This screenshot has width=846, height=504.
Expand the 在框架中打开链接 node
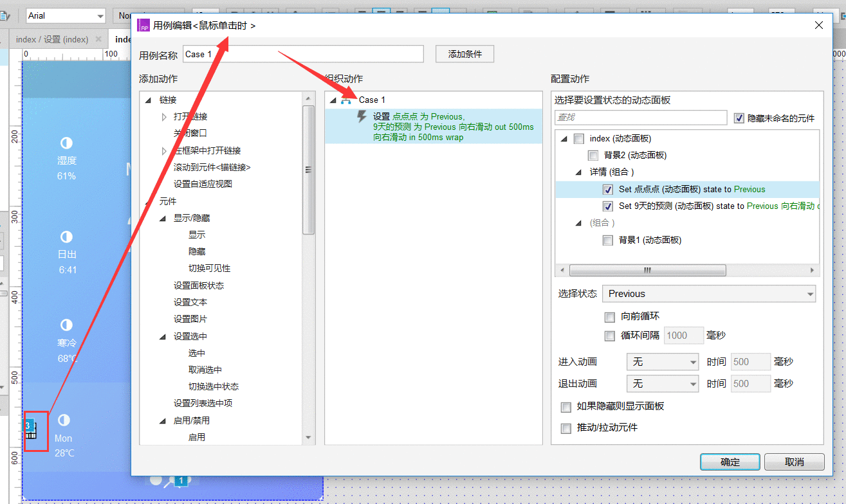click(x=165, y=150)
